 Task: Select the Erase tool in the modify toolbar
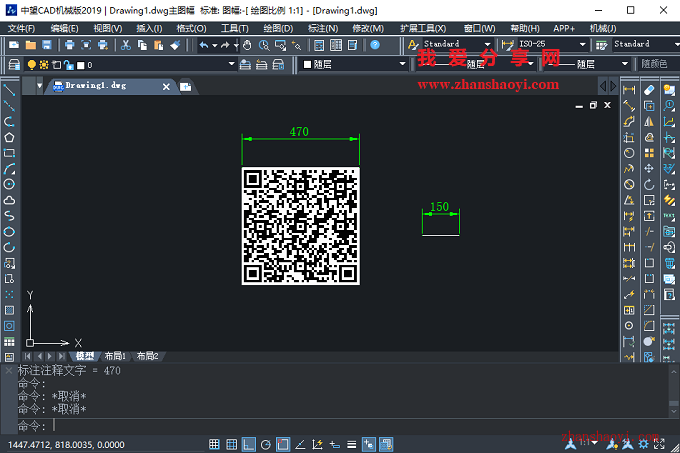pos(649,90)
